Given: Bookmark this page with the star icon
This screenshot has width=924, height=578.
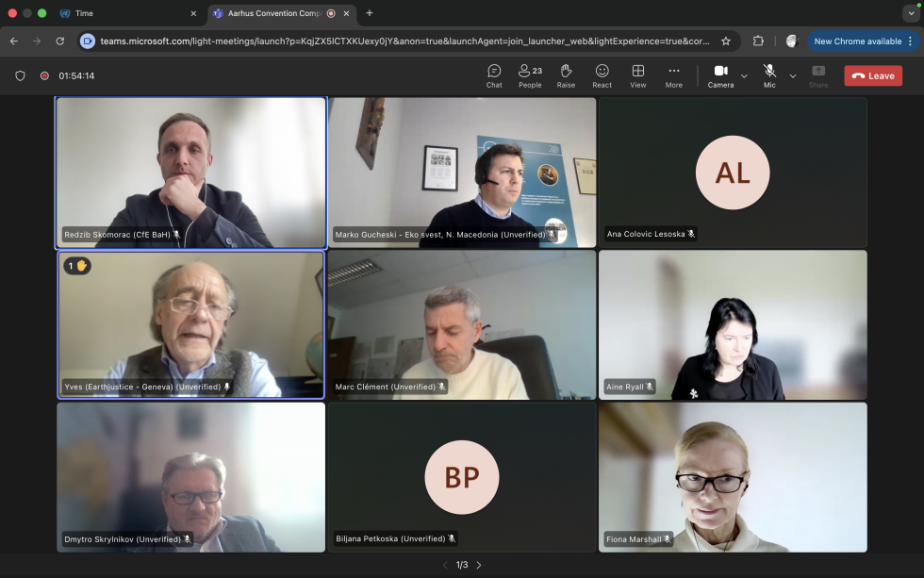Looking at the screenshot, I should click(x=726, y=41).
